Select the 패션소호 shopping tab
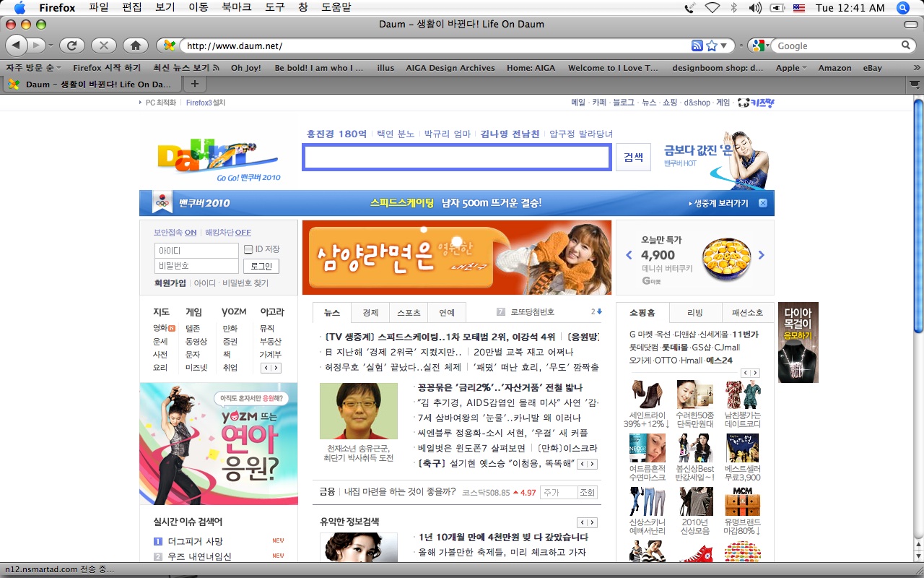924x578 pixels. coord(747,313)
